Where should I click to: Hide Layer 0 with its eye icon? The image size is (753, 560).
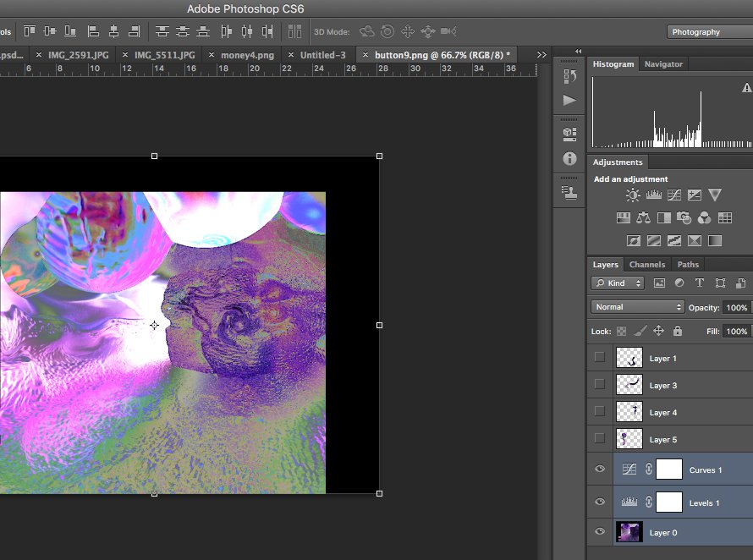[600, 532]
